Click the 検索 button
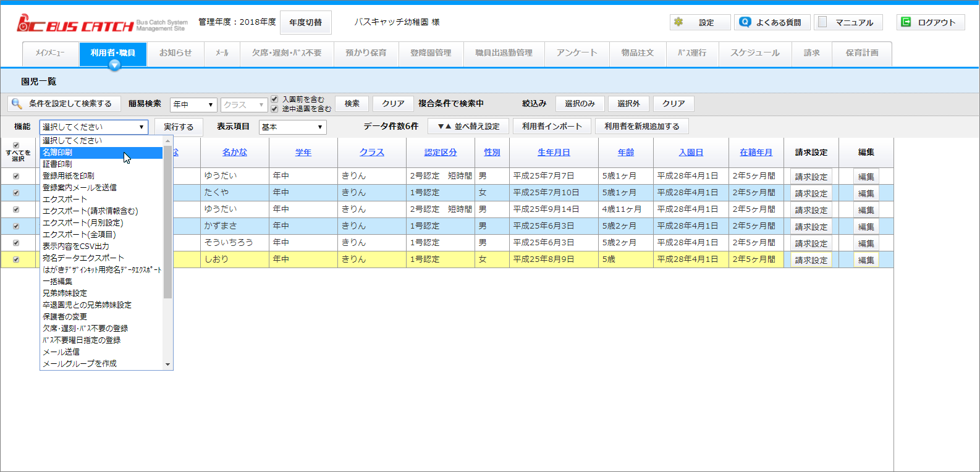 point(352,104)
